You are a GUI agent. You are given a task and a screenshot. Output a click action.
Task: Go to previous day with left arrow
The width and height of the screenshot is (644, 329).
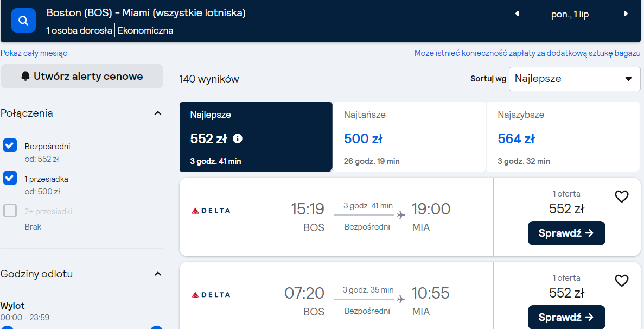(517, 14)
